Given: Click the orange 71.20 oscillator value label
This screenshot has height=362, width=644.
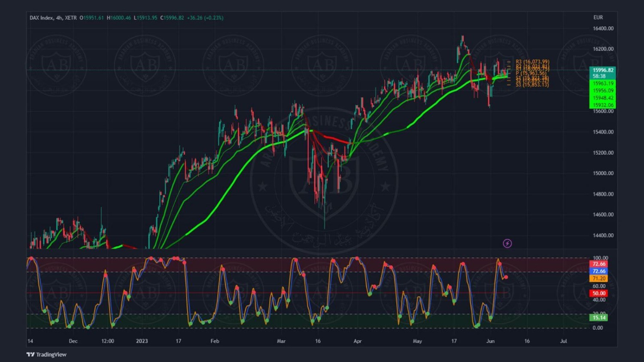Looking at the screenshot, I should (x=598, y=278).
